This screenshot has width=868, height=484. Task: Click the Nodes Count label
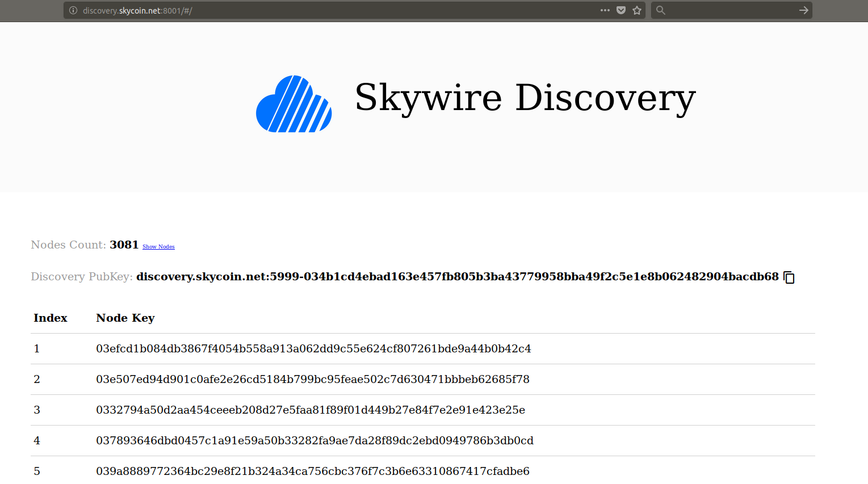point(69,245)
